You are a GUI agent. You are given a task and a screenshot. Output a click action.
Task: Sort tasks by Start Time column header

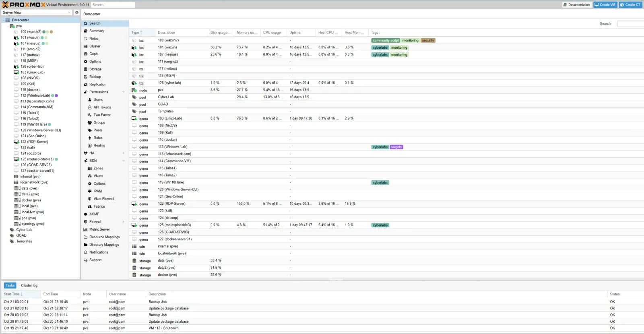click(21, 294)
